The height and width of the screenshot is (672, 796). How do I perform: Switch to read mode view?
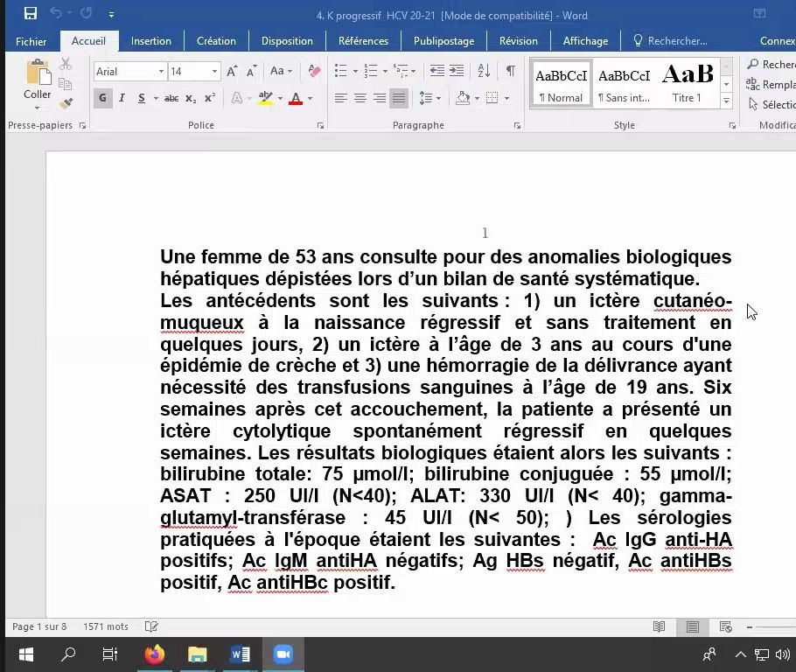pos(659,626)
